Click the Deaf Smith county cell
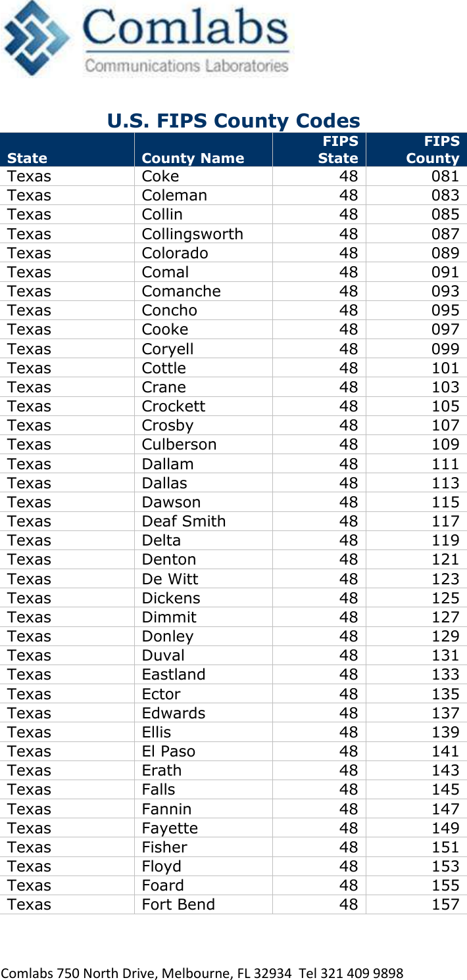 tap(184, 521)
